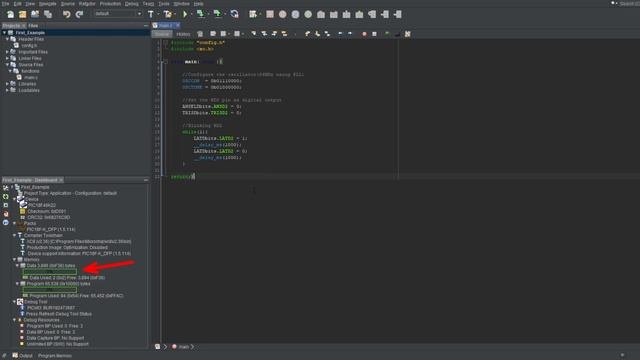
Task: Open the Navigate menu
Action: click(47, 3)
